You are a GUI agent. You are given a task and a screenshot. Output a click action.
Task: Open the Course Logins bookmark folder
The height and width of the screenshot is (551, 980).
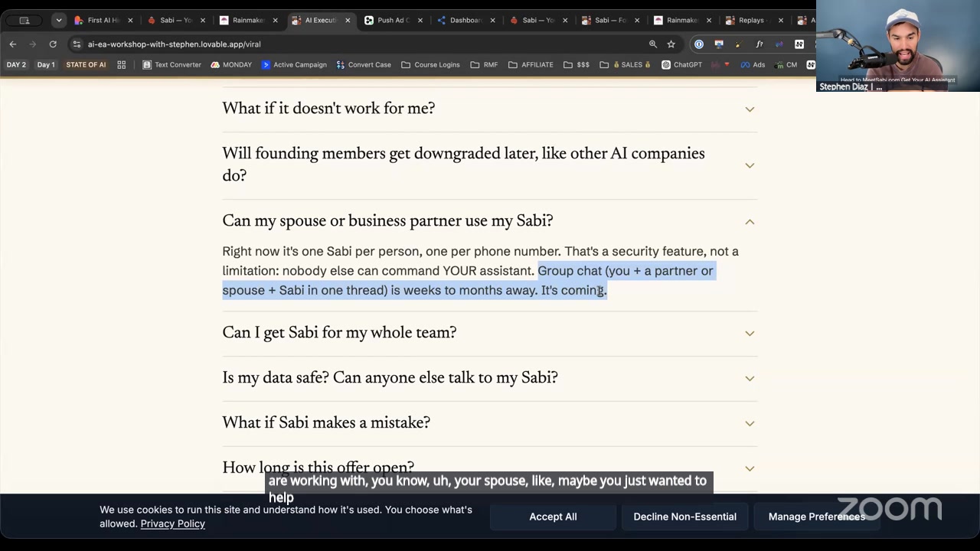point(430,65)
